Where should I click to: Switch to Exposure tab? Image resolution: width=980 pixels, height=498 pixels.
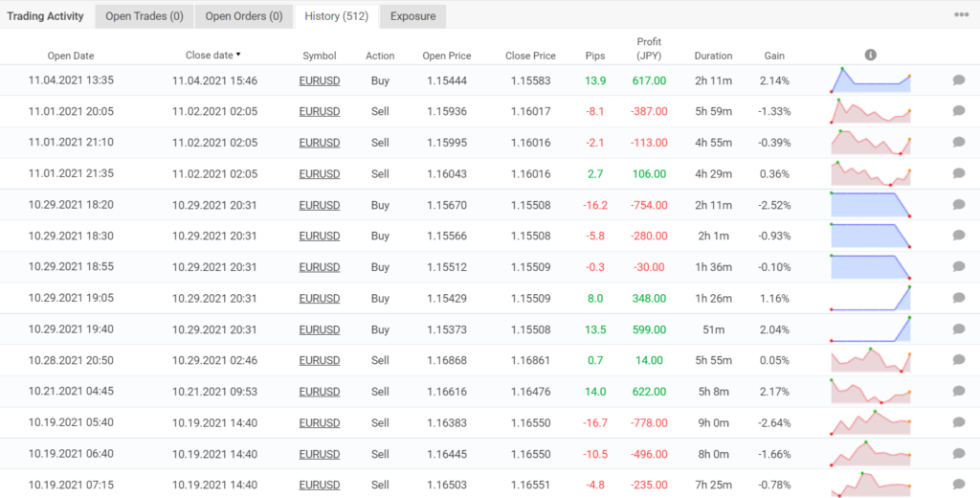(413, 16)
